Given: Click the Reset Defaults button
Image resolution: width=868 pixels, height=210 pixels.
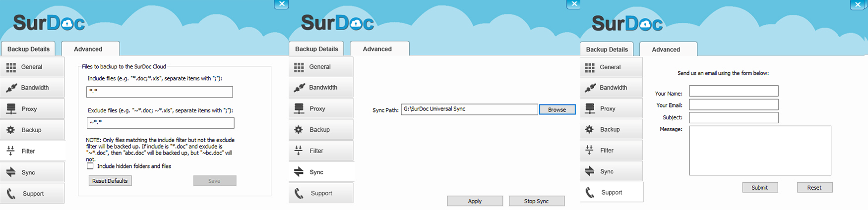Looking at the screenshot, I should (110, 181).
